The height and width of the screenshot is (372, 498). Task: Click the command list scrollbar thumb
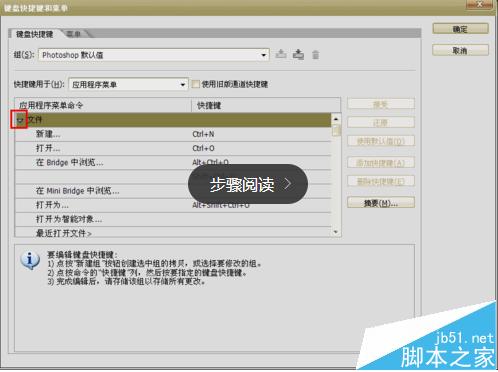click(x=336, y=130)
